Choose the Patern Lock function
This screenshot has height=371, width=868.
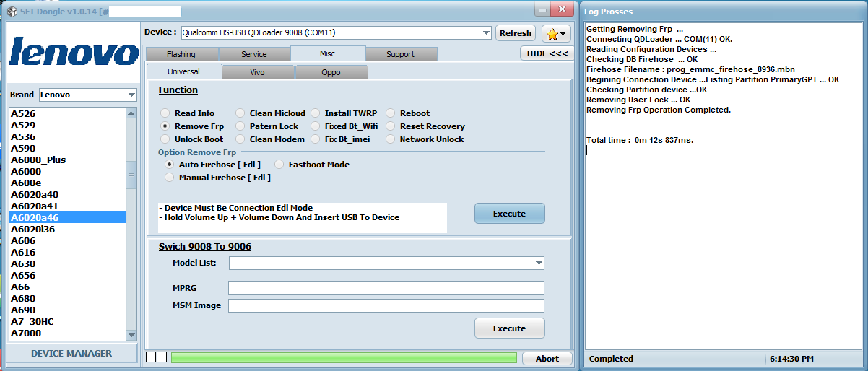[x=240, y=126]
